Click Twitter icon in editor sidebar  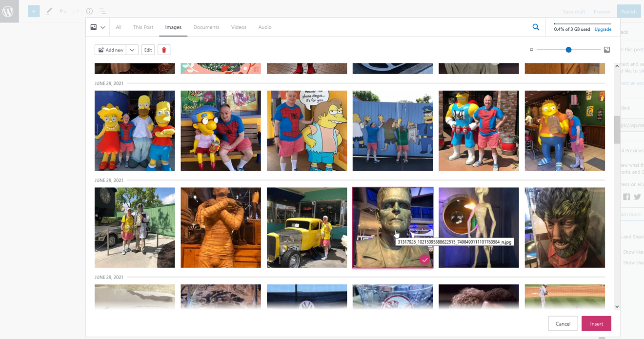pos(637,197)
